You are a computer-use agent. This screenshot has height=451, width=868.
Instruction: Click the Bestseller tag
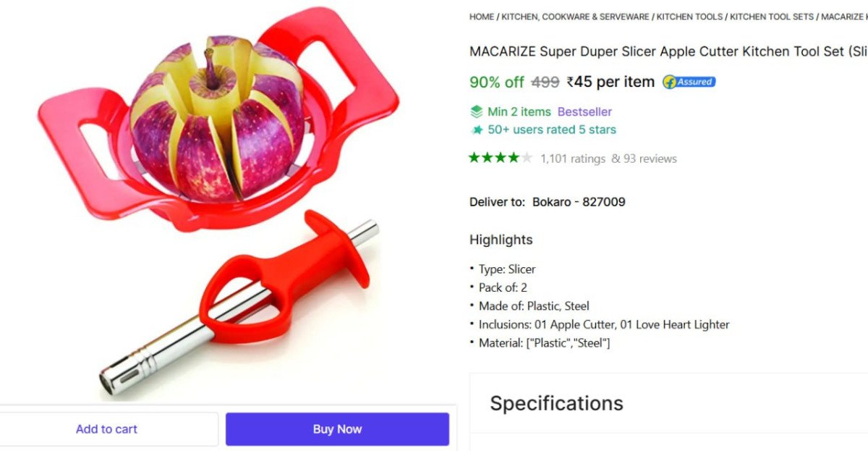point(584,111)
